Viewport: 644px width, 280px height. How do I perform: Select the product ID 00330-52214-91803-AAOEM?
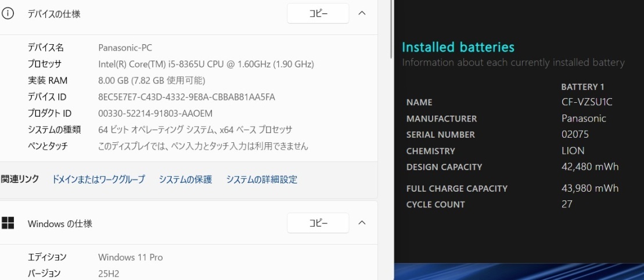(155, 113)
